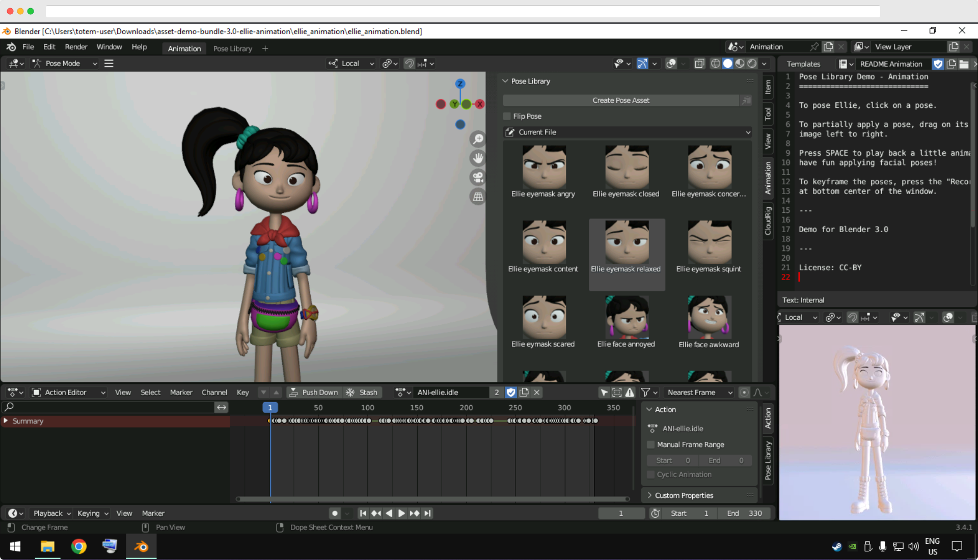Image resolution: width=978 pixels, height=560 pixels.
Task: Click the End frame field showing 330
Action: 744,513
